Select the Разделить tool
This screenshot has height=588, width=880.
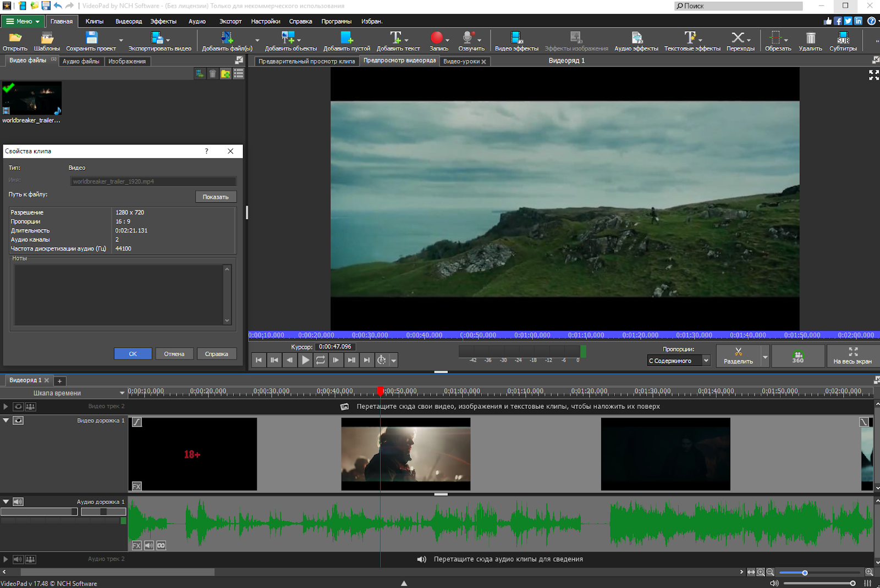[739, 356]
